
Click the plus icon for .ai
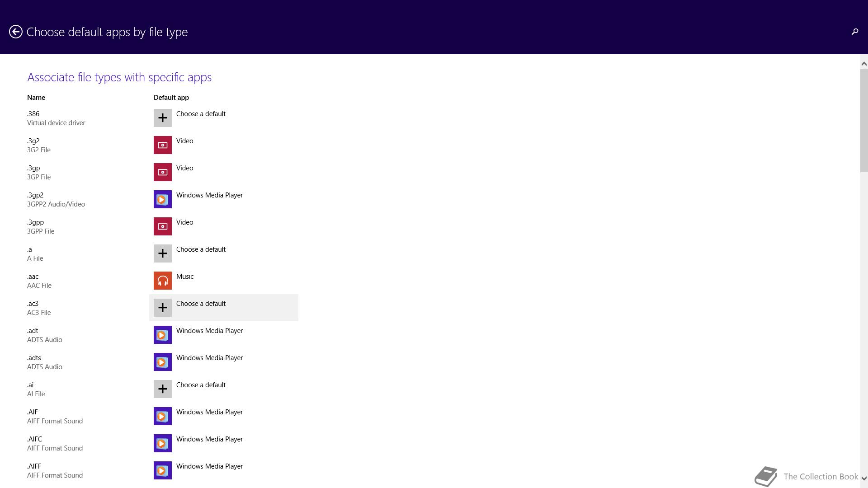[163, 389]
